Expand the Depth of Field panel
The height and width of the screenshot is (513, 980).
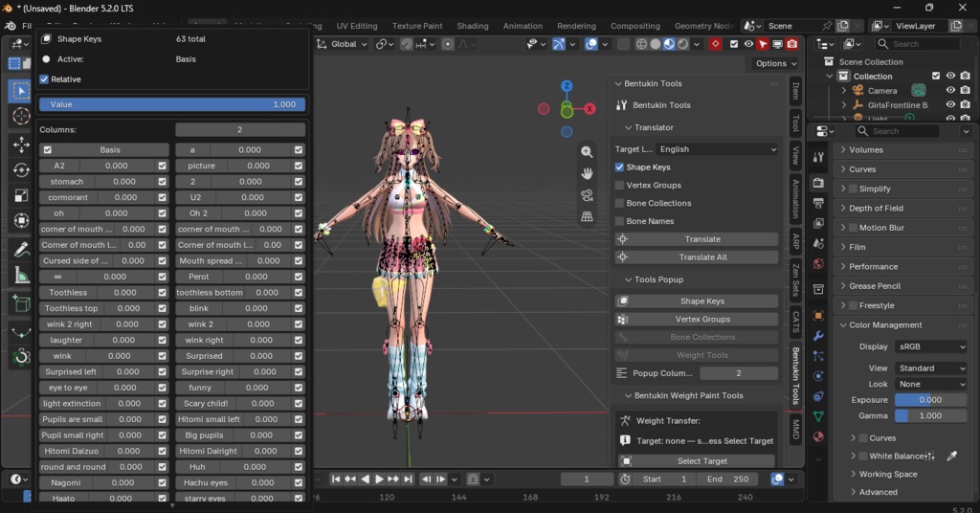point(876,208)
